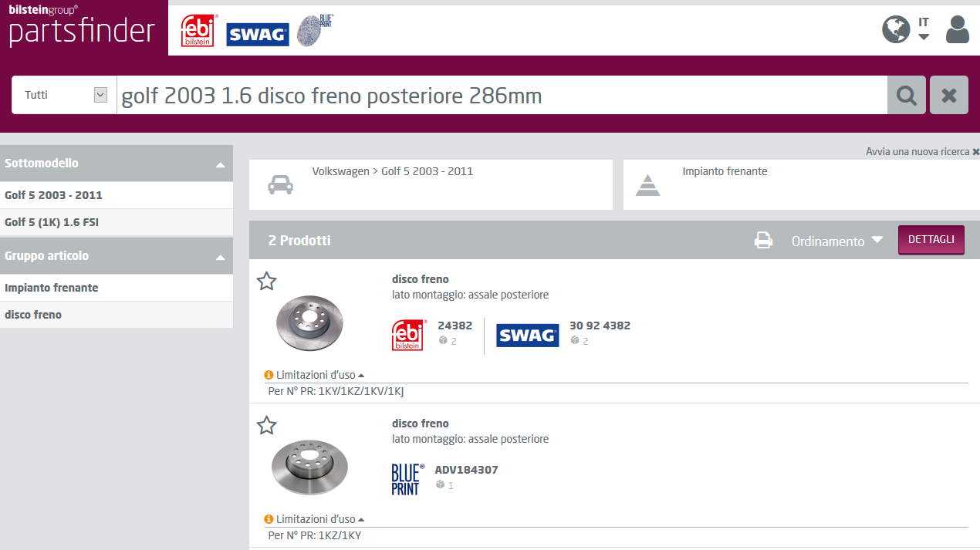Click second product's lato montaggio text
The width and height of the screenshot is (980, 550).
click(470, 439)
